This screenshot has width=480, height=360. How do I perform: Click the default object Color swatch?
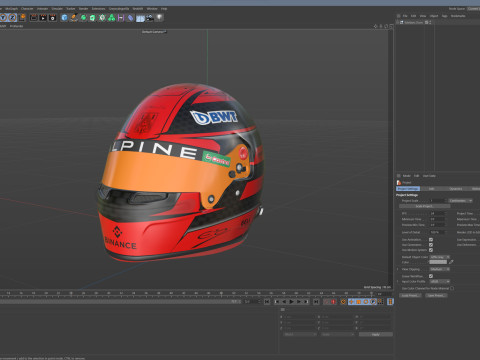(x=438, y=262)
